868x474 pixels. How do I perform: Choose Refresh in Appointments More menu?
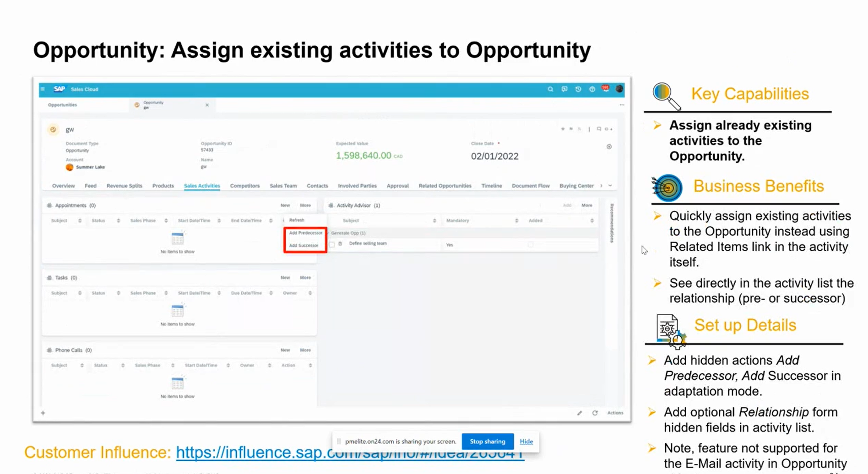(297, 220)
